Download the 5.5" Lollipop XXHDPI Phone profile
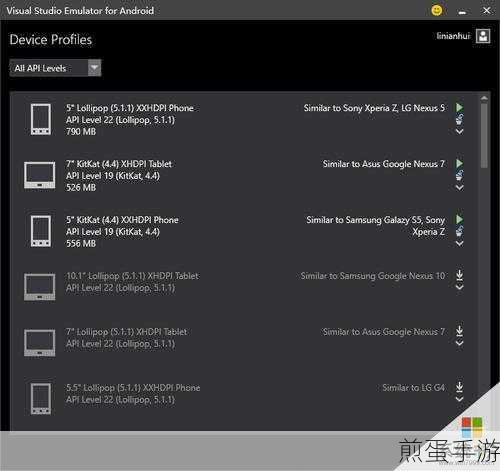Image resolution: width=500 pixels, height=471 pixels. pos(459,387)
